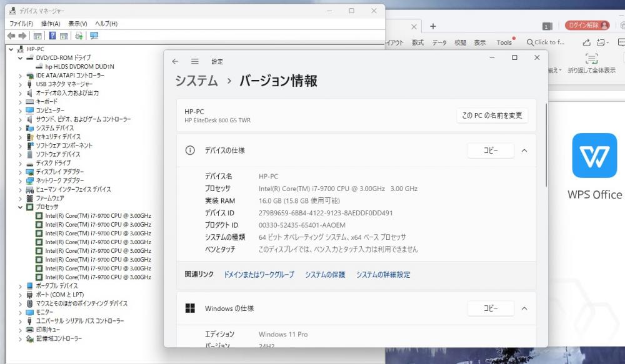Click scan for hardware changes monitor icon
The image size is (625, 364).
94,36
